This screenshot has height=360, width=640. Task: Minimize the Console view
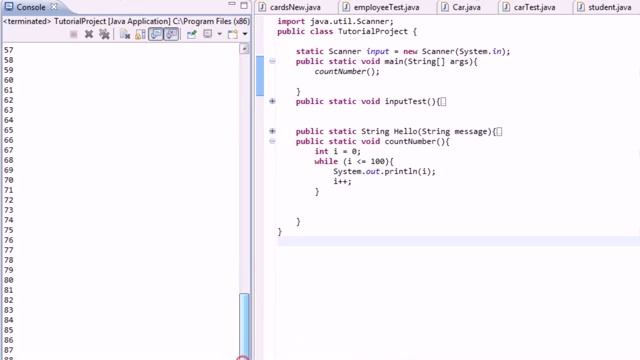click(232, 4)
